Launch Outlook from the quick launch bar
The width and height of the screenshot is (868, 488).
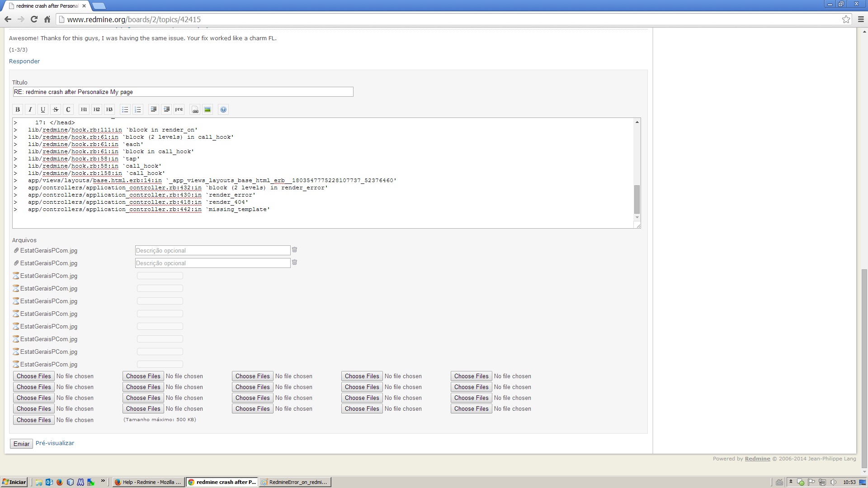pyautogui.click(x=49, y=482)
